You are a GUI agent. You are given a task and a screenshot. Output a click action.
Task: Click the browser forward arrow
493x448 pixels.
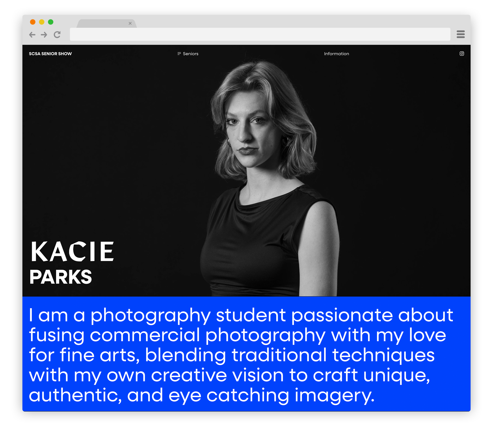[44, 35]
